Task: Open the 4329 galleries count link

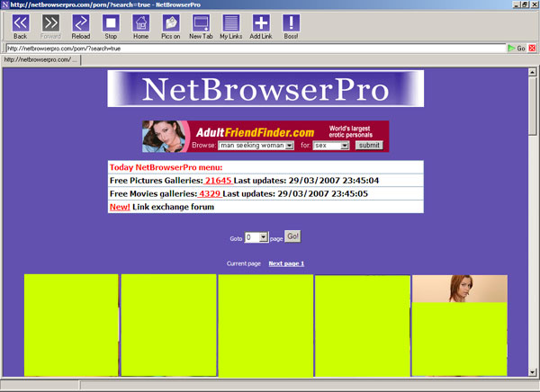Action: [x=210, y=194]
